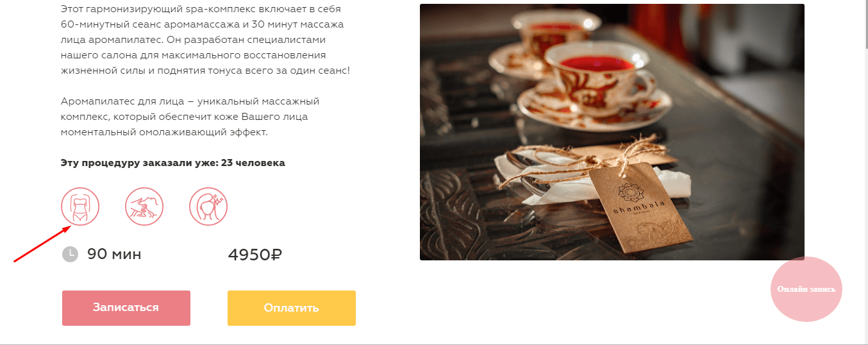Open the Онлайн запись round widget
Screen dimensions: 868x345
point(806,289)
